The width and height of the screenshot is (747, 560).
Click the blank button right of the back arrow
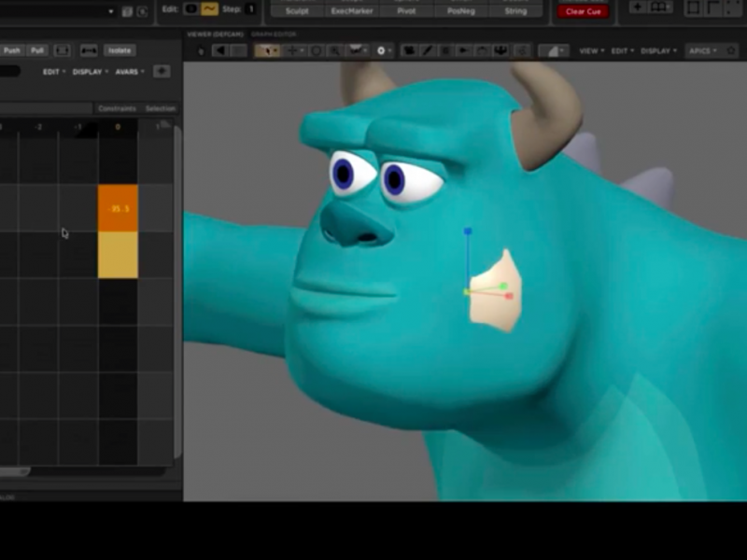239,50
